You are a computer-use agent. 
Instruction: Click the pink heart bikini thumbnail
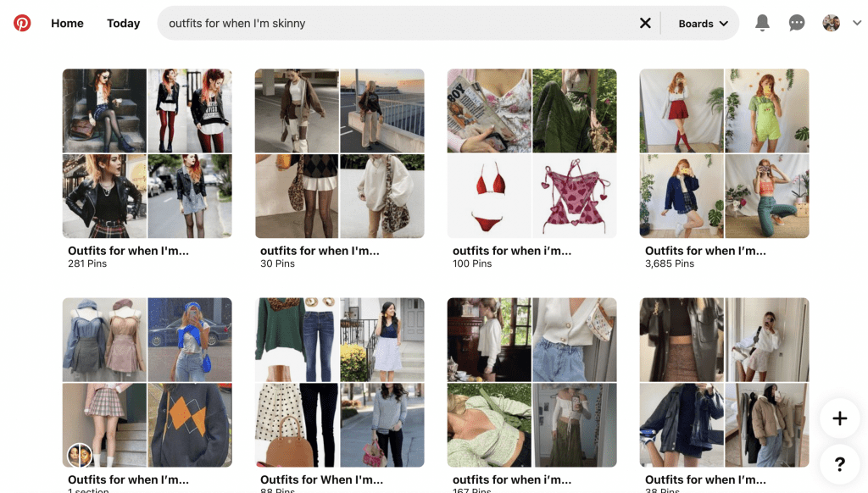click(575, 197)
